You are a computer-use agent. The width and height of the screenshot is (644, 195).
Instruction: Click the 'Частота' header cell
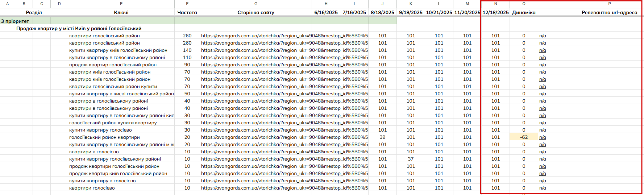[x=187, y=12]
